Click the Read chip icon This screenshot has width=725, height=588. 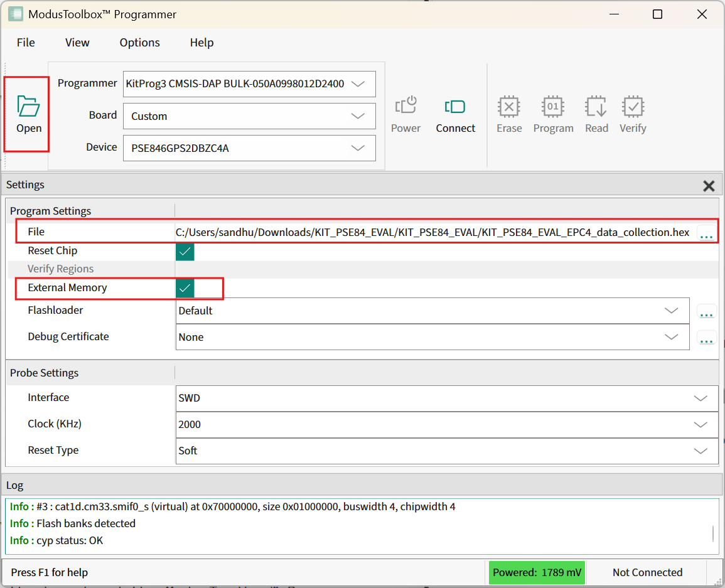point(596,107)
